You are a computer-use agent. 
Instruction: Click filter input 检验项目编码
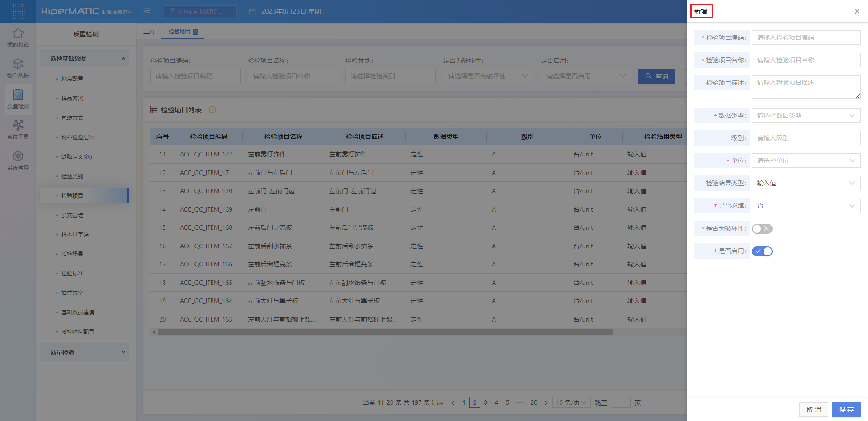pyautogui.click(x=195, y=76)
